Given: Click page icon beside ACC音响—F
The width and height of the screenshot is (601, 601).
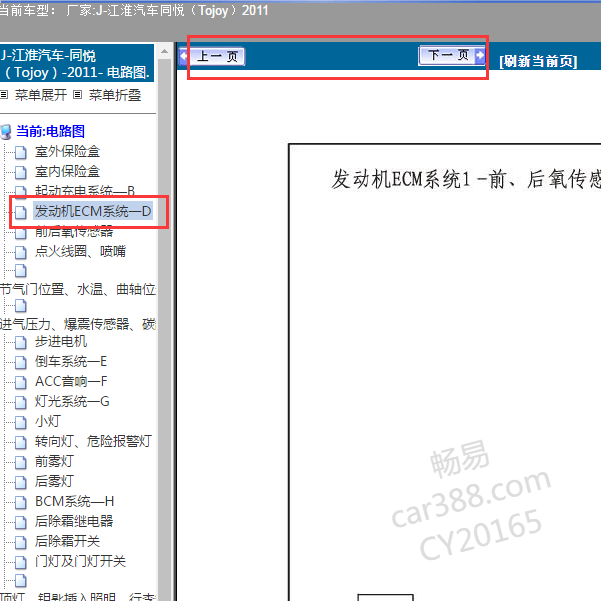Looking at the screenshot, I should pyautogui.click(x=21, y=382).
